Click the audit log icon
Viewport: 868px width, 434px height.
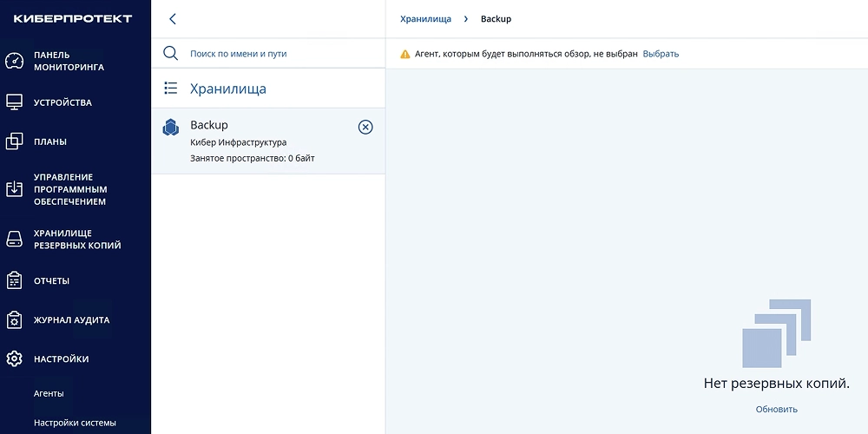[x=14, y=319]
